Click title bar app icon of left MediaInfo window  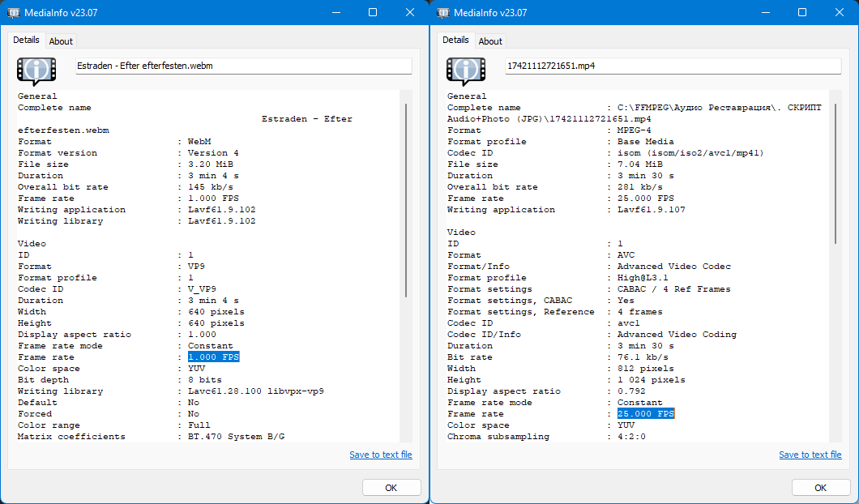[14, 13]
